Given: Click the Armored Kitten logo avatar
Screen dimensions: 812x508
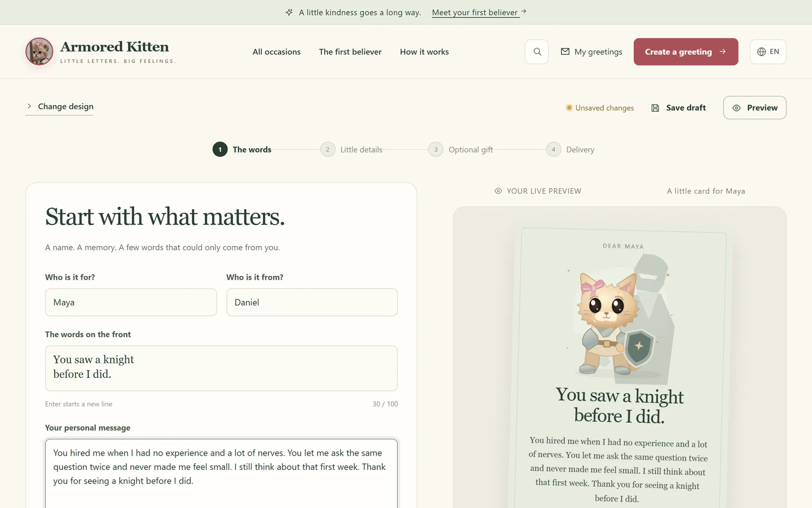Looking at the screenshot, I should pyautogui.click(x=39, y=51).
